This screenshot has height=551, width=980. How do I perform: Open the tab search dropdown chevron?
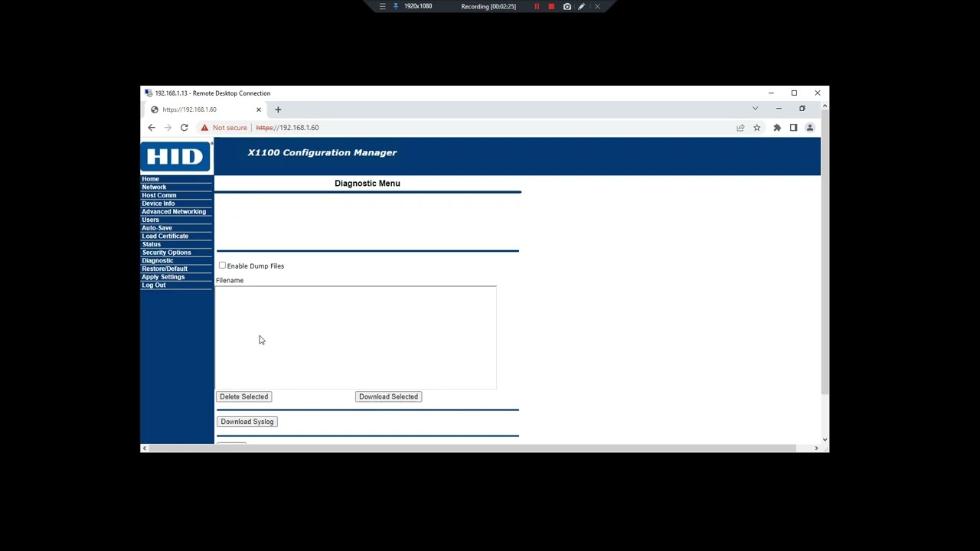755,109
